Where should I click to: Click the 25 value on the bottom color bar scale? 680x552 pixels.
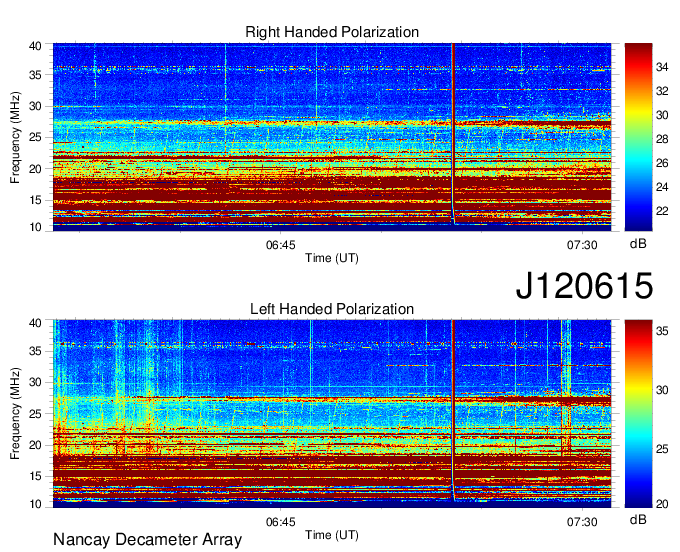coord(662,449)
